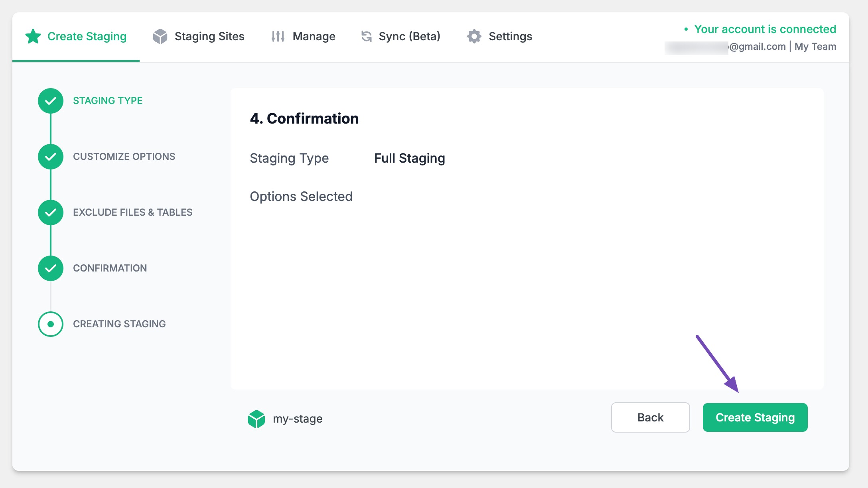Image resolution: width=868 pixels, height=488 pixels.
Task: Click the sync arrows icon
Action: (366, 36)
